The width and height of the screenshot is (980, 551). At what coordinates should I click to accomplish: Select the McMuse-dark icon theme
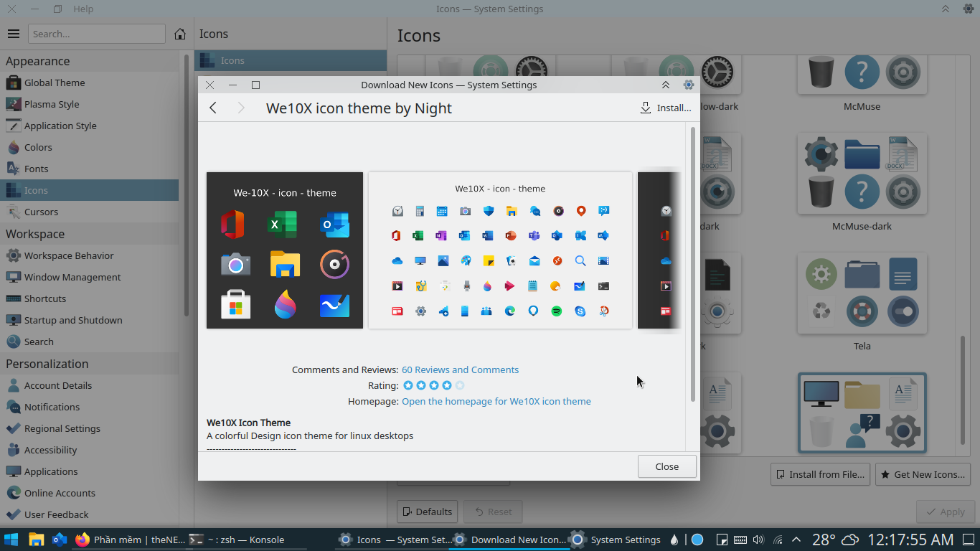click(x=862, y=183)
